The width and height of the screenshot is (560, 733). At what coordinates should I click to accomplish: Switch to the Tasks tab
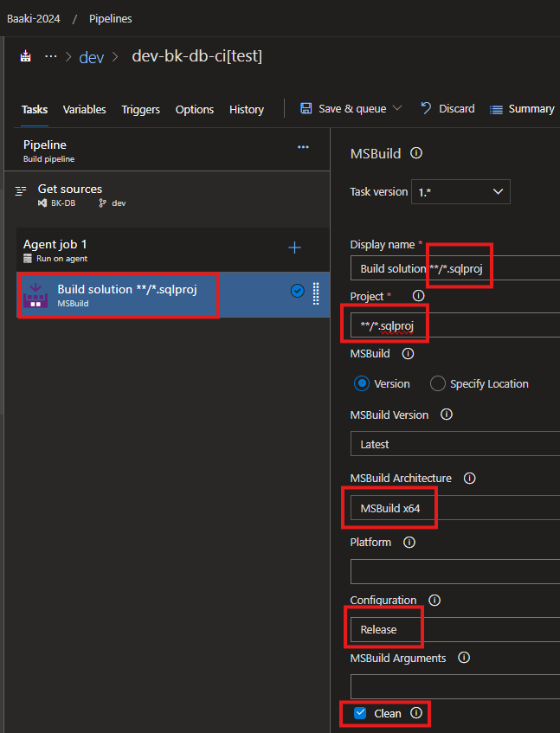[35, 109]
